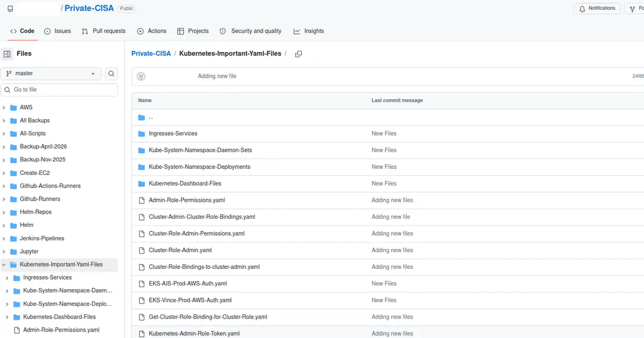Open the Cluster-Role-Admin.yaml file link

pyautogui.click(x=180, y=250)
